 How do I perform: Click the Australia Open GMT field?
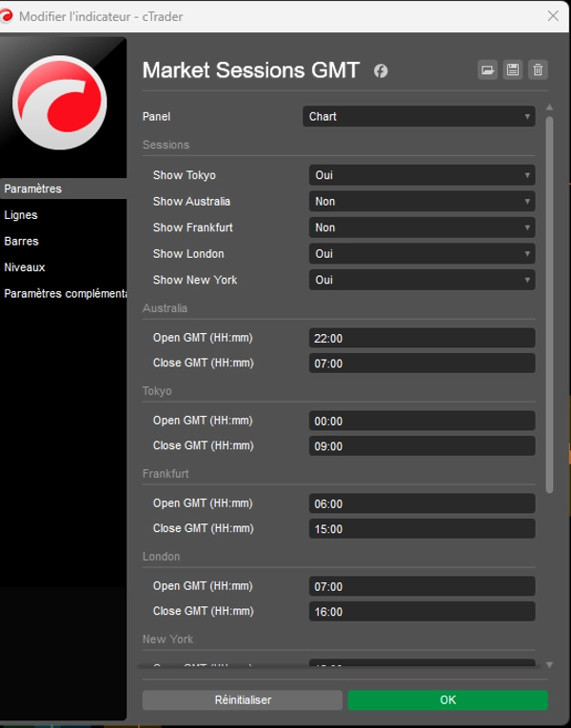click(x=422, y=338)
